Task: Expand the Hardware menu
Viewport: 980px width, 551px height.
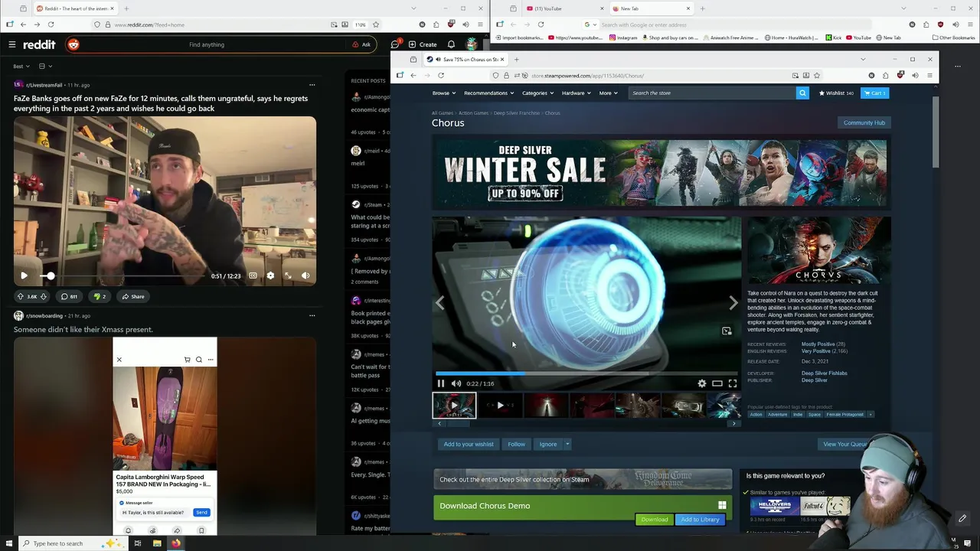Action: (x=577, y=93)
